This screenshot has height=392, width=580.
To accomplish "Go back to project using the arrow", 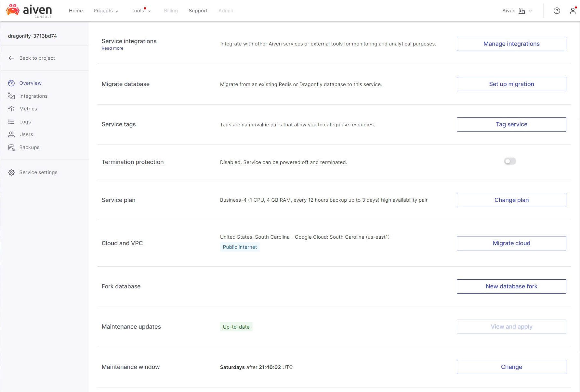I will pos(11,58).
